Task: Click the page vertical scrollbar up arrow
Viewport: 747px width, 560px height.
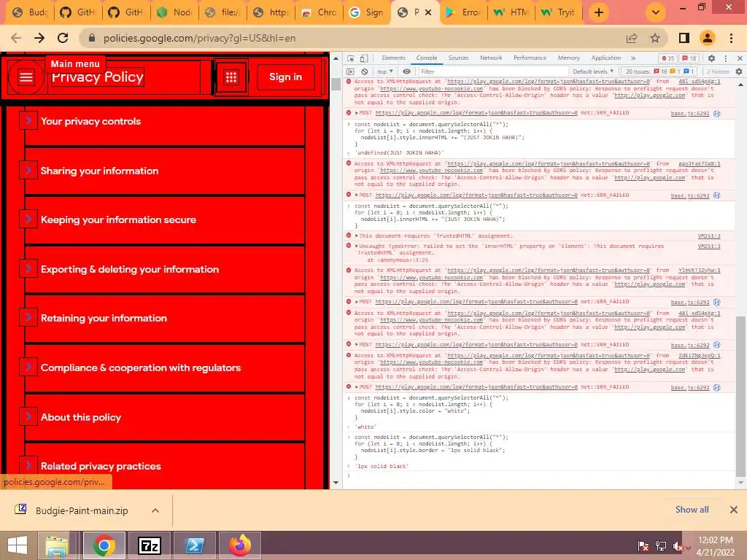Action: point(336,58)
